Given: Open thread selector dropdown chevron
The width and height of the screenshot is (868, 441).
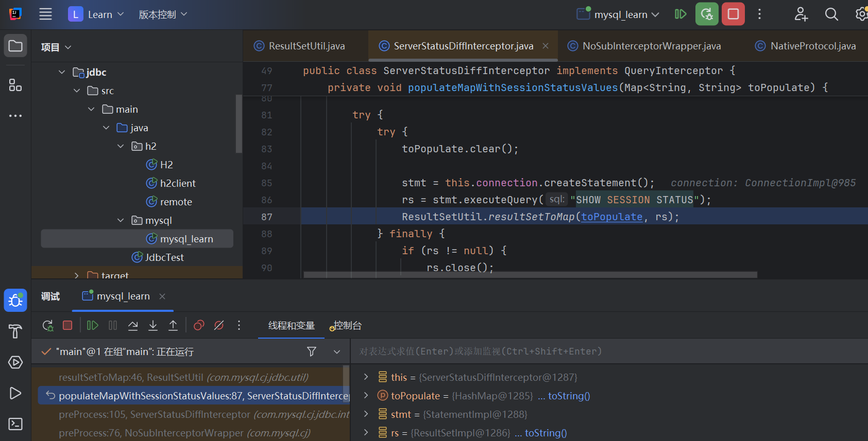Looking at the screenshot, I should click(x=337, y=351).
